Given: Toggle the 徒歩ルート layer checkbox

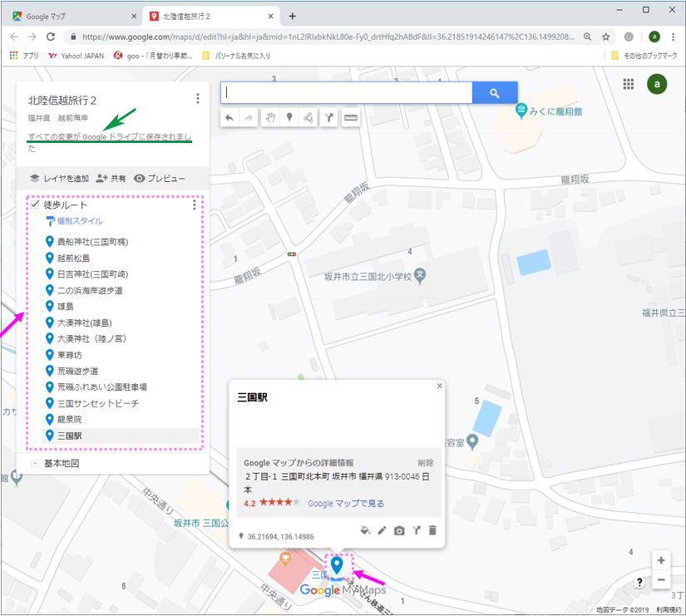Looking at the screenshot, I should (35, 205).
